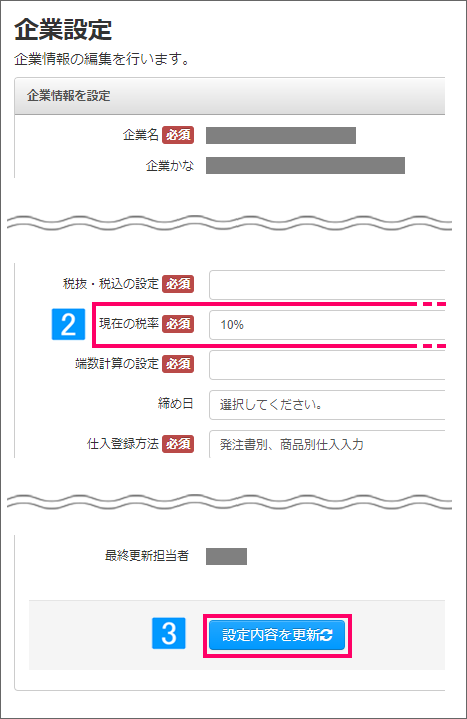Click the 必須 badge beside 税抜・税込の設定

tap(178, 284)
